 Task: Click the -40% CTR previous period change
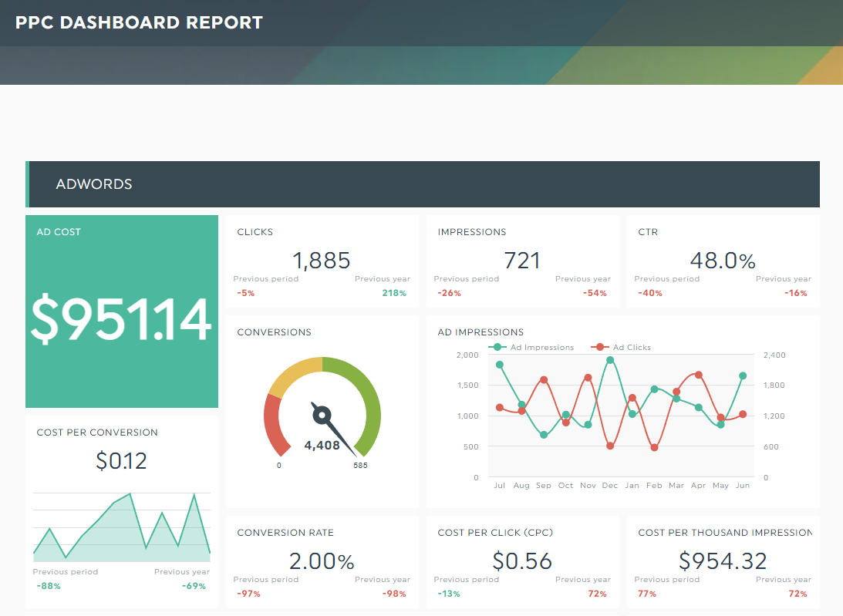click(650, 293)
